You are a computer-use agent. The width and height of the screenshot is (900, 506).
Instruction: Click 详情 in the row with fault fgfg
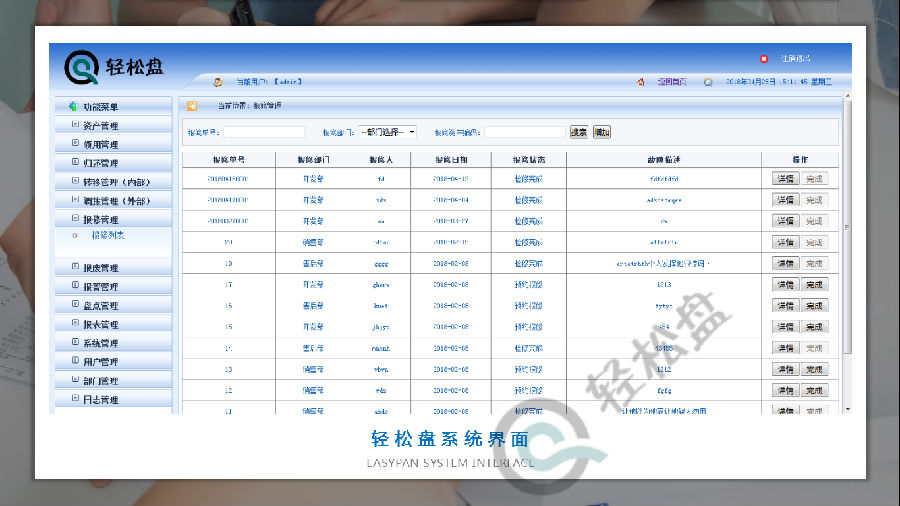(x=785, y=391)
